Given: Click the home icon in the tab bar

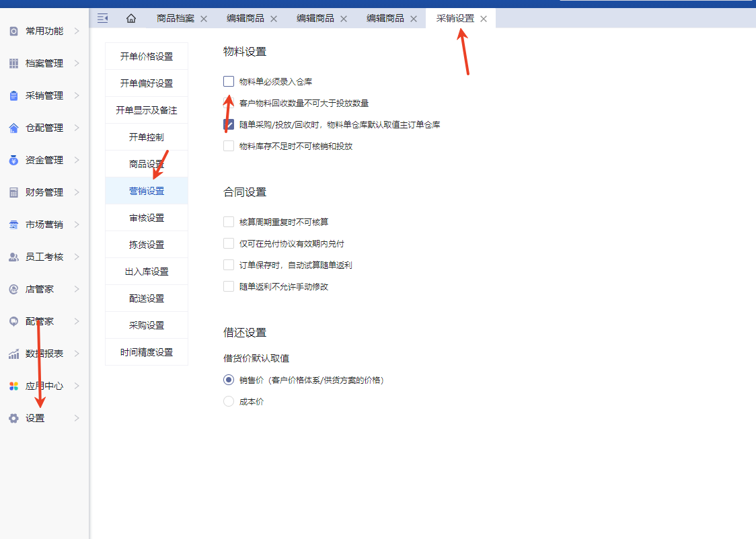Looking at the screenshot, I should [131, 18].
